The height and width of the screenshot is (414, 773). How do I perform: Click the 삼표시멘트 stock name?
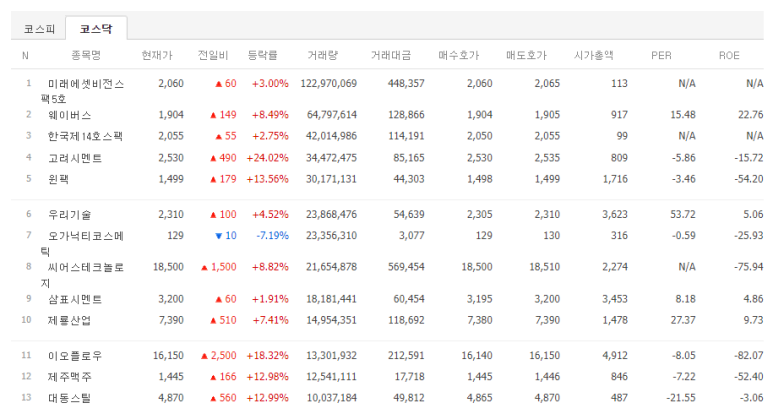75,299
